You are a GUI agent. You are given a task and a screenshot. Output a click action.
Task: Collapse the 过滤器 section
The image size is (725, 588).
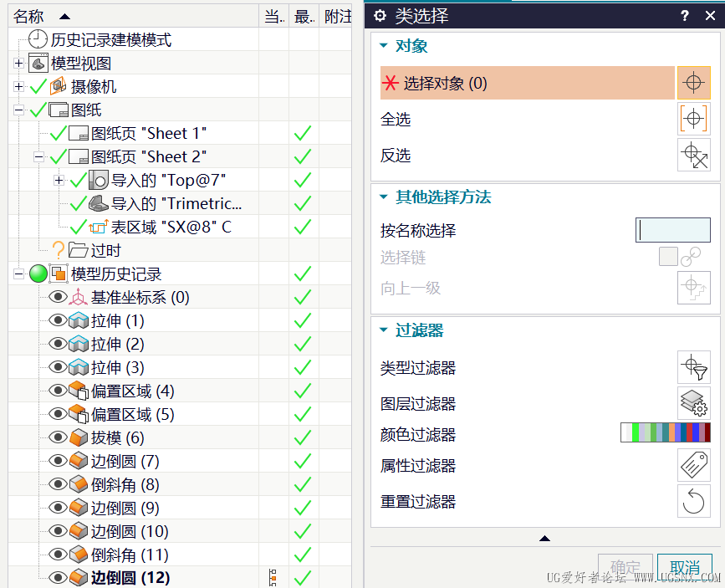tap(383, 330)
